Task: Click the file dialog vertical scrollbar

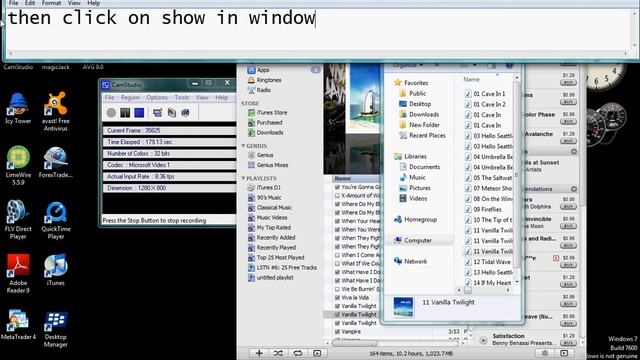Action: click(517, 176)
